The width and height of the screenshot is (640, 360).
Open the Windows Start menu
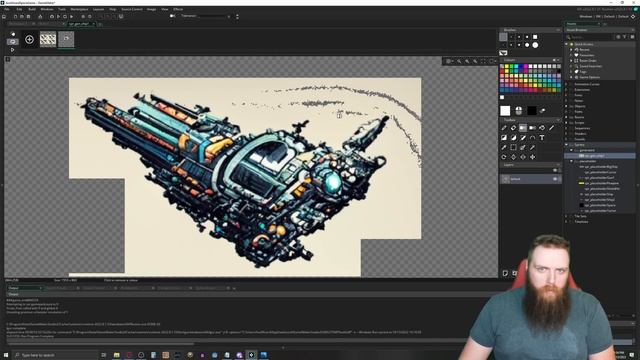(x=6, y=355)
